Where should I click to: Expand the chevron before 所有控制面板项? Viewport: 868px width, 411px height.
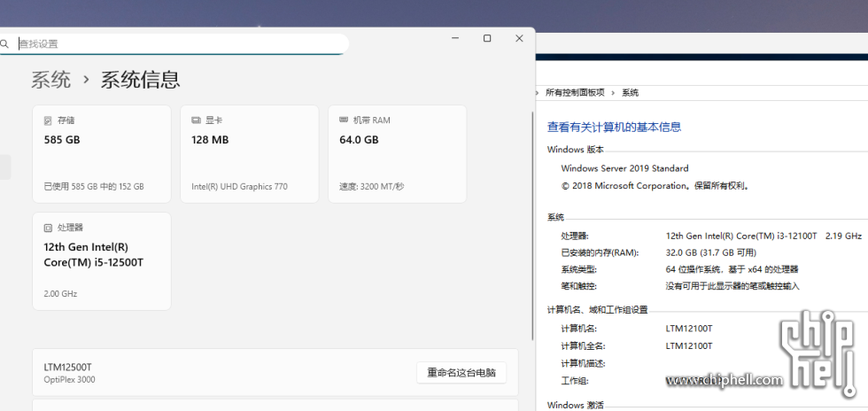point(538,92)
